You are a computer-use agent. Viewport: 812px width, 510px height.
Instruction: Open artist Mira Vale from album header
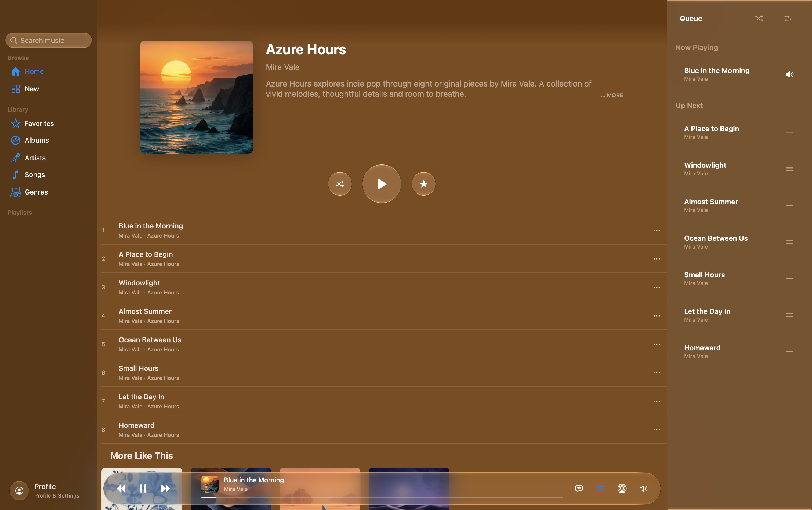[282, 67]
